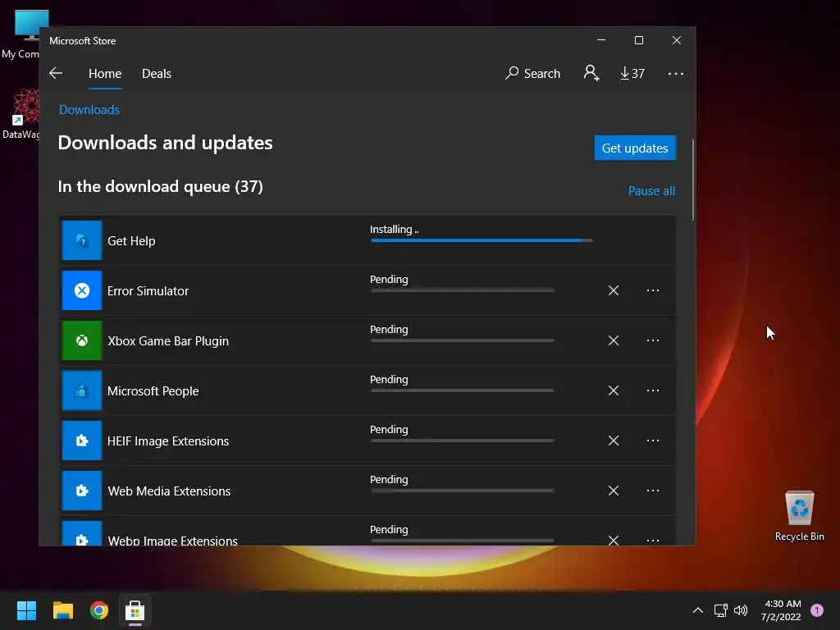Click the Error Simulator pending progress bar
840x630 pixels.
(463, 290)
